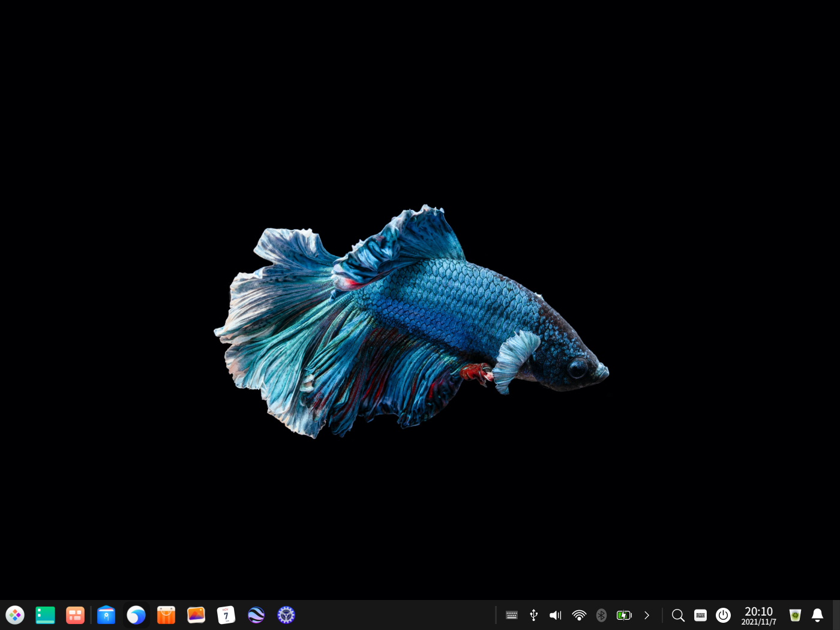Click the battery charging tray icon
The width and height of the screenshot is (840, 630).
click(624, 615)
